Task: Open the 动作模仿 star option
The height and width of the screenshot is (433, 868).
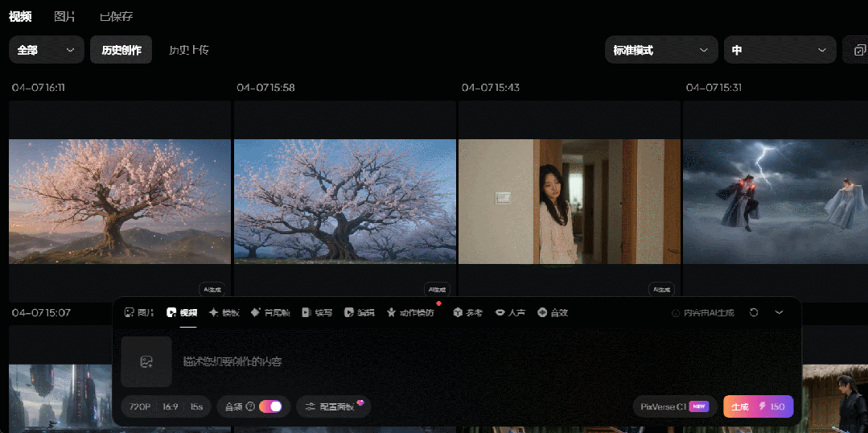Action: 410,313
